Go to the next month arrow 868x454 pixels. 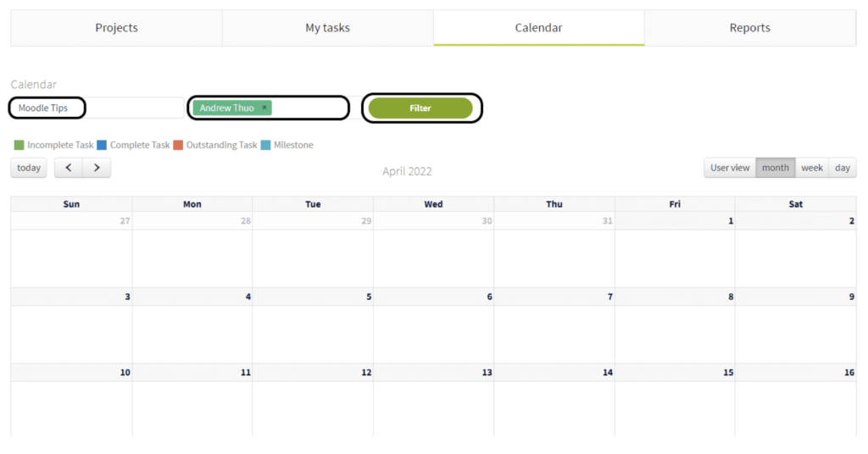pyautogui.click(x=97, y=168)
